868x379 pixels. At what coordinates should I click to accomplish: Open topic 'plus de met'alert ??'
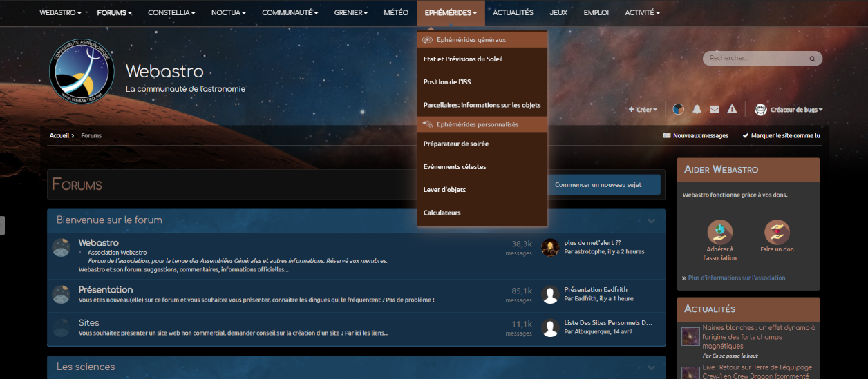pos(592,243)
